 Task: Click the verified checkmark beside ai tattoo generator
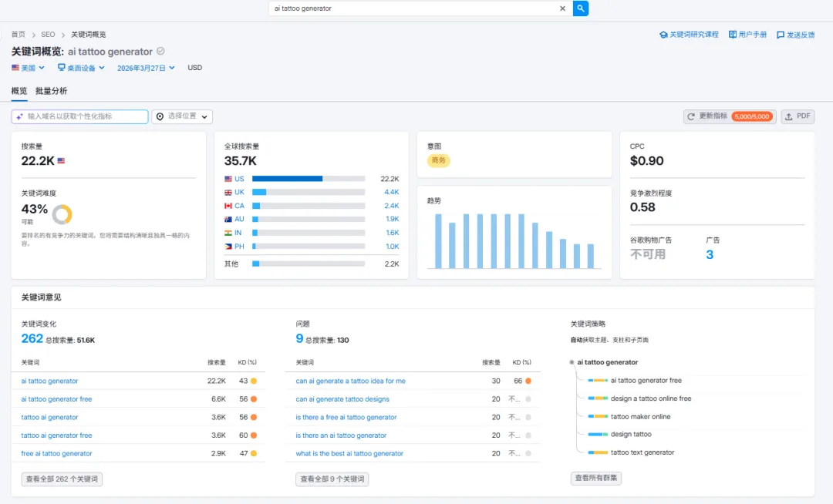click(160, 52)
